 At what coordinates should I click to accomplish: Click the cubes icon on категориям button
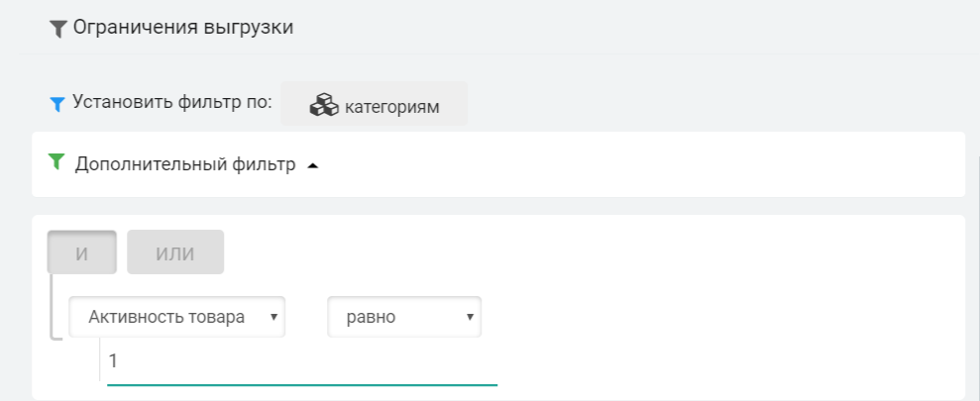325,105
